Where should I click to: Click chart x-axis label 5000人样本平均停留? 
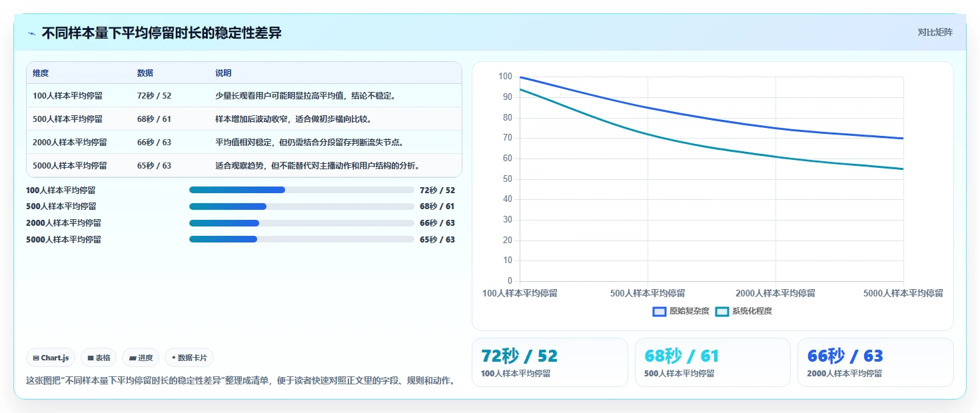tap(903, 293)
